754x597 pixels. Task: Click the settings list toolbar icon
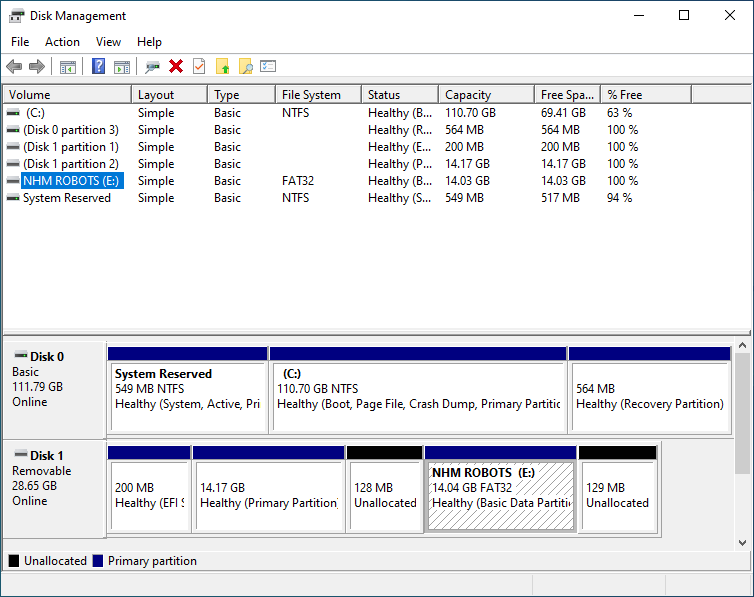pos(268,66)
